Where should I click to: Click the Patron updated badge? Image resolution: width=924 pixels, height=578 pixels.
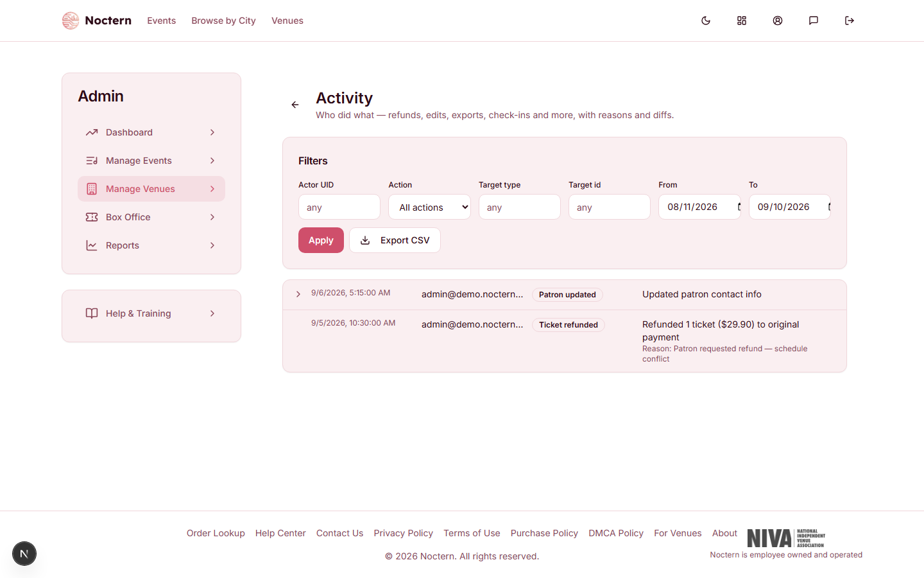(x=567, y=295)
